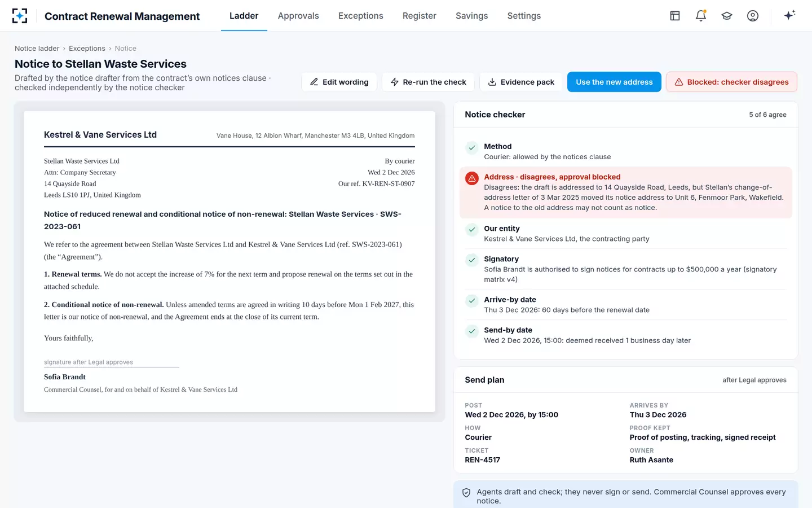Click the green check icon beside Our entity

472,230
